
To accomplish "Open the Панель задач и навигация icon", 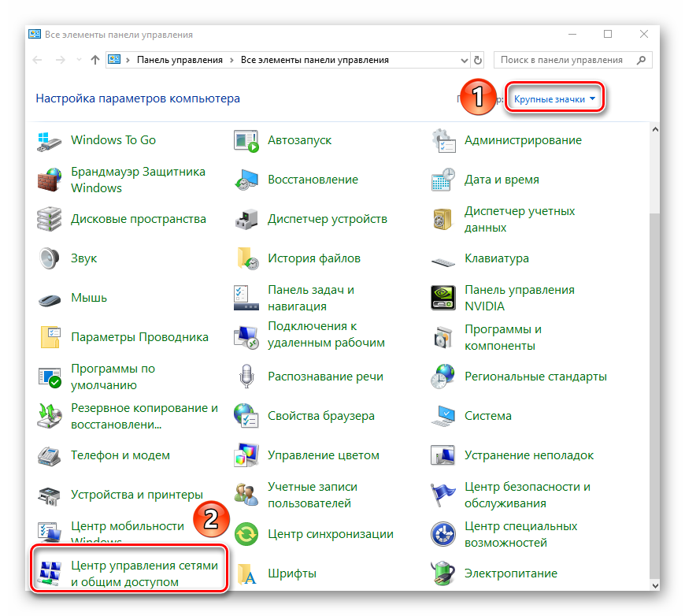I will [x=246, y=299].
